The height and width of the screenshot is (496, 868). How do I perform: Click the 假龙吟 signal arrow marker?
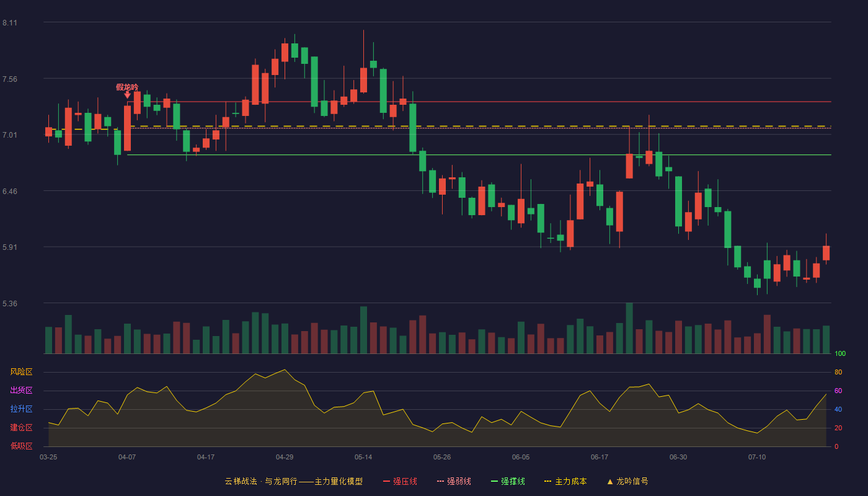127,95
